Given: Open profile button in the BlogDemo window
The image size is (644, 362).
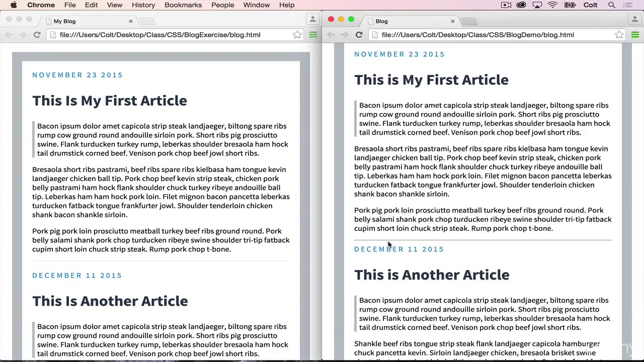Looking at the screenshot, I should 634,19.
